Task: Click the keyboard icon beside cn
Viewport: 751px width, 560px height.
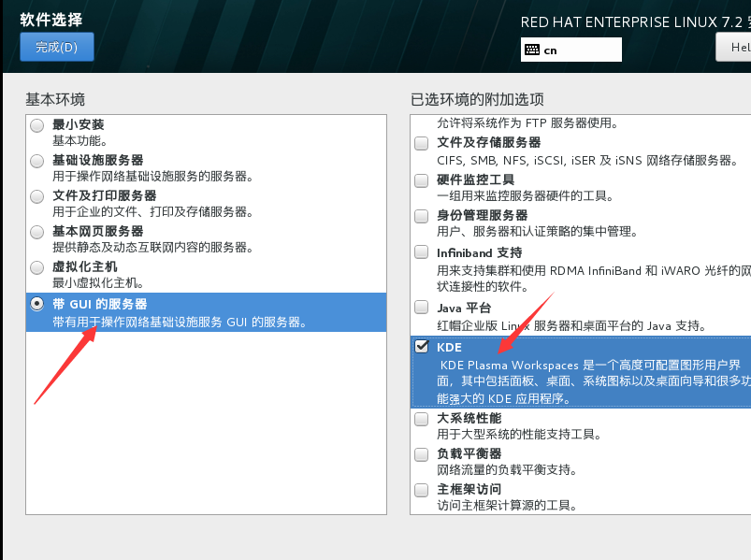Action: click(x=532, y=50)
